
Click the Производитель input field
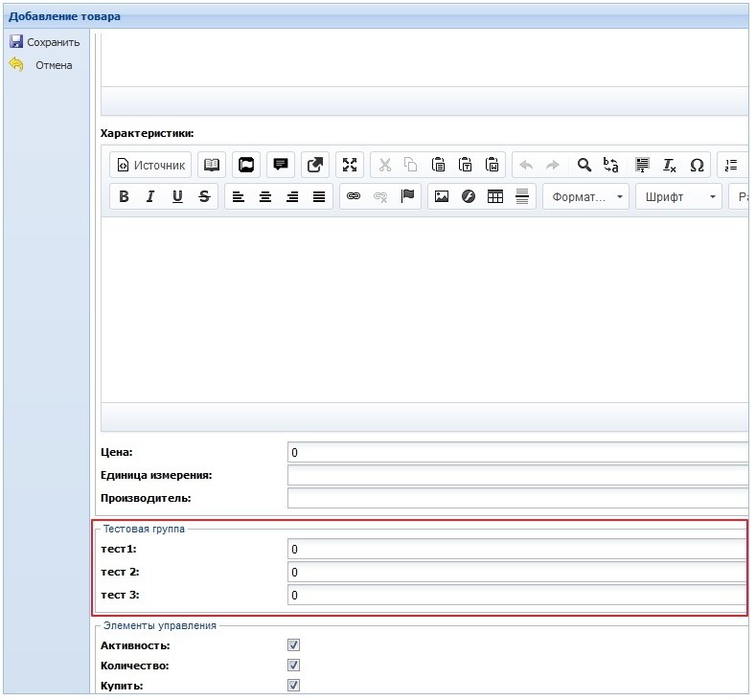(516, 498)
